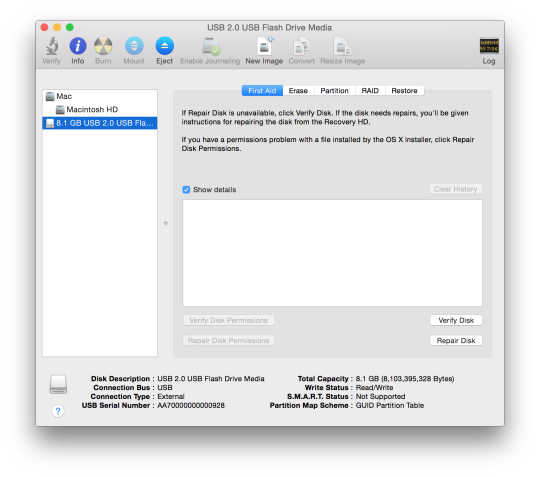Open the Restore tab
The image size is (540, 477).
(404, 91)
